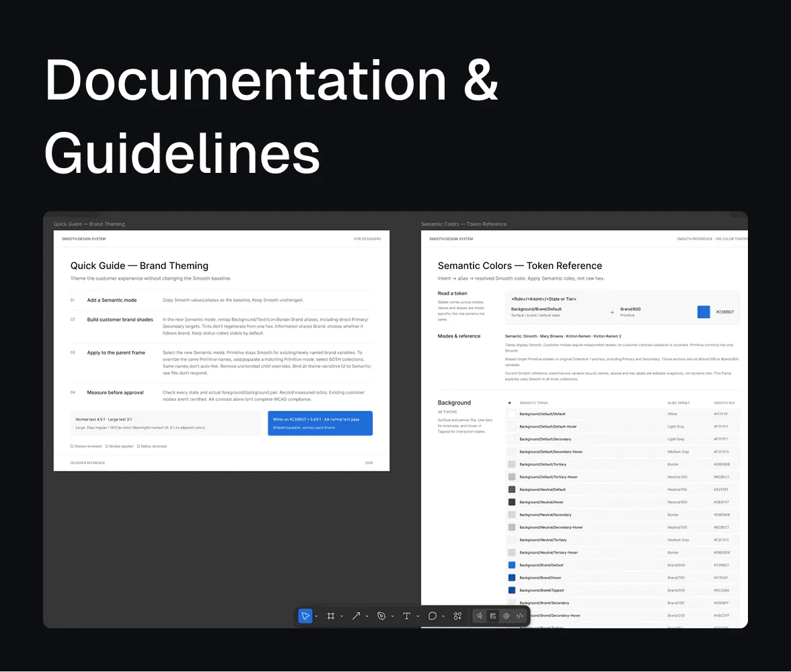
Task: Select the Pen tool
Action: coord(381,616)
